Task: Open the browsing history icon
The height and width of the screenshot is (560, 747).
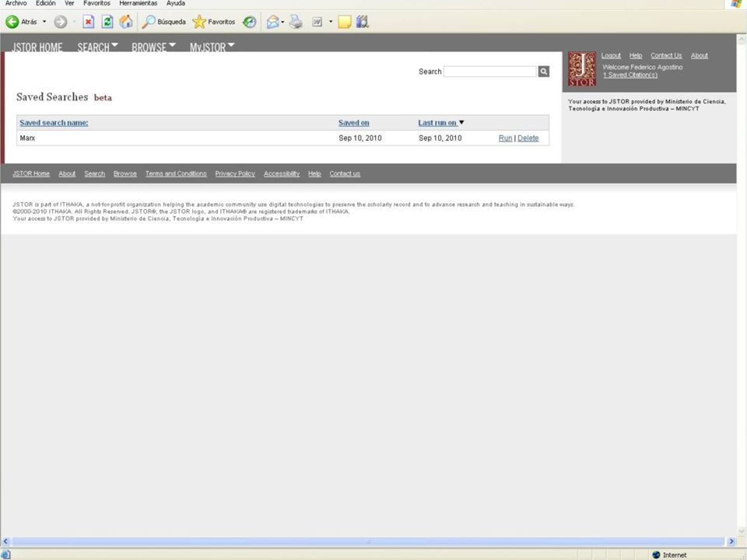Action: [x=249, y=22]
